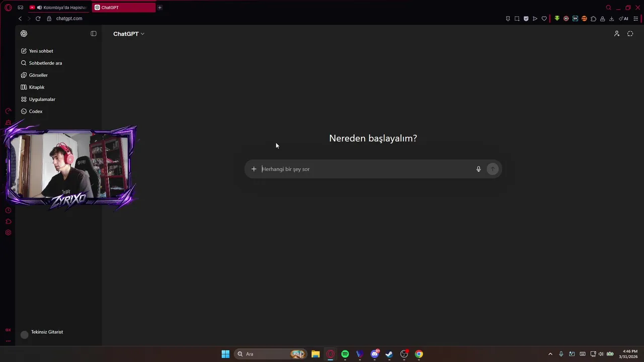Open Steam from the taskbar

point(389,354)
